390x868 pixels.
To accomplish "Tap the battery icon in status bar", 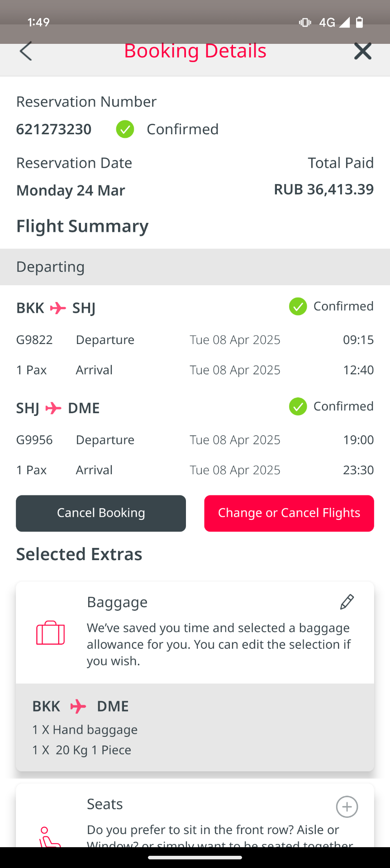I will (x=360, y=22).
